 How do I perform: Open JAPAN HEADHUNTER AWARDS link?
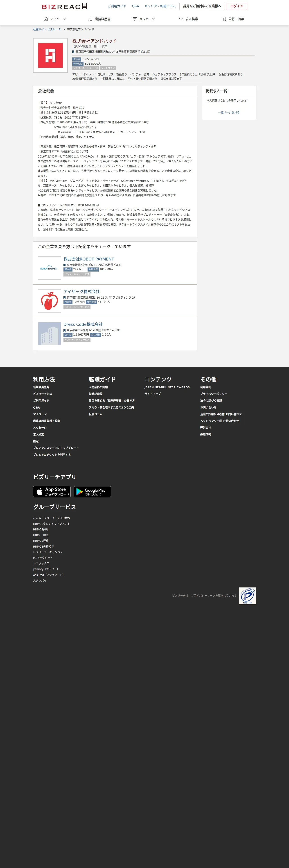167,387
